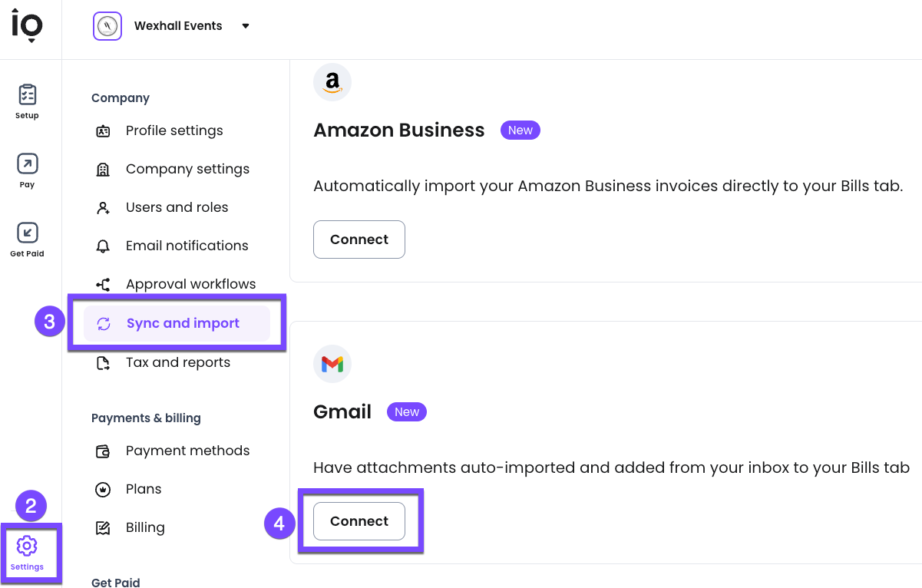Open the Billing settings page

pyautogui.click(x=145, y=527)
